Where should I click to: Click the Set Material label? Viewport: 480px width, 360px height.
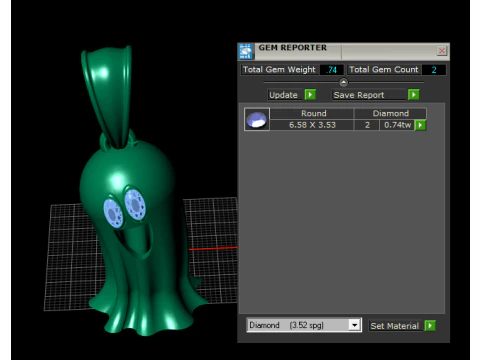pyautogui.click(x=394, y=326)
